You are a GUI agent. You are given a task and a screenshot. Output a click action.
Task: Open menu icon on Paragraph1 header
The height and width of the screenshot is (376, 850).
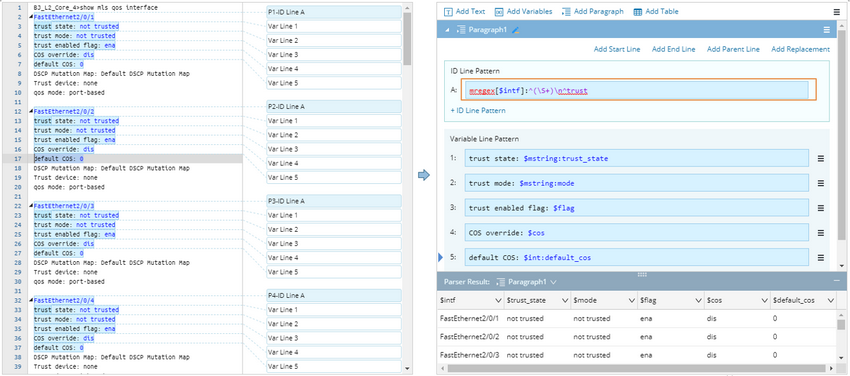click(x=827, y=30)
